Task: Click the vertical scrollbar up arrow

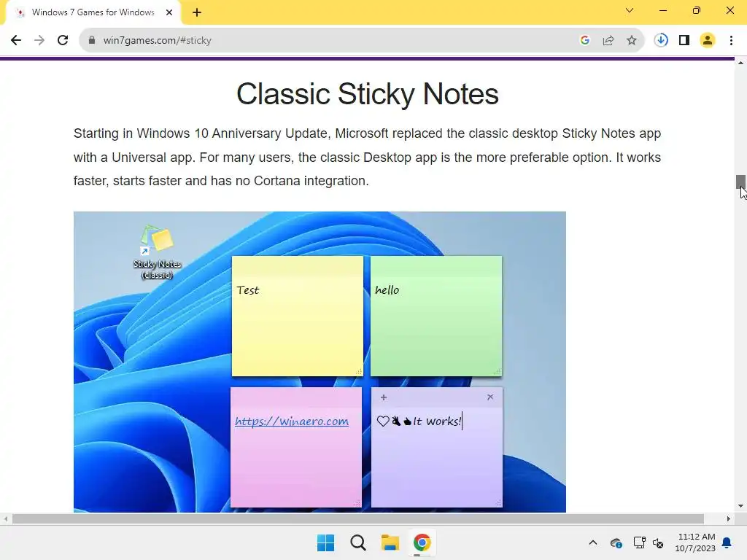Action: pos(740,63)
